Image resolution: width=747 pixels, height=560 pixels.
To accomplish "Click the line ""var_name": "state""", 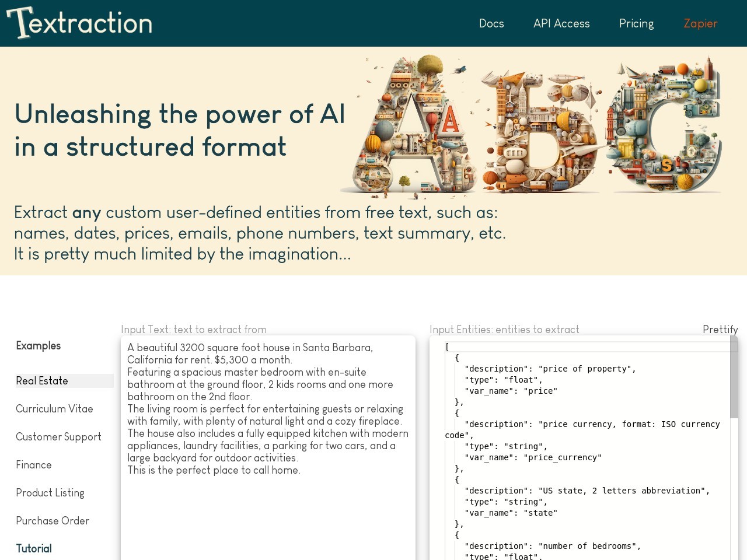I will coord(511,513).
